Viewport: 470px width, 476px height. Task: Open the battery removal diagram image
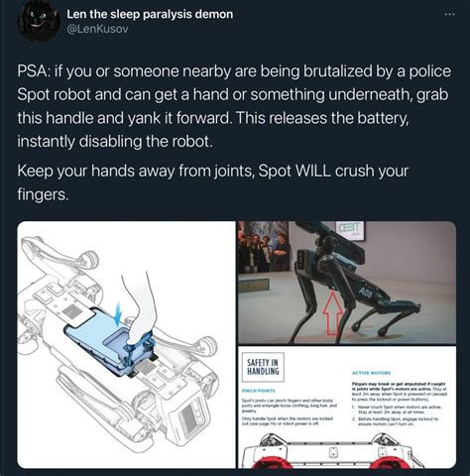[126, 345]
